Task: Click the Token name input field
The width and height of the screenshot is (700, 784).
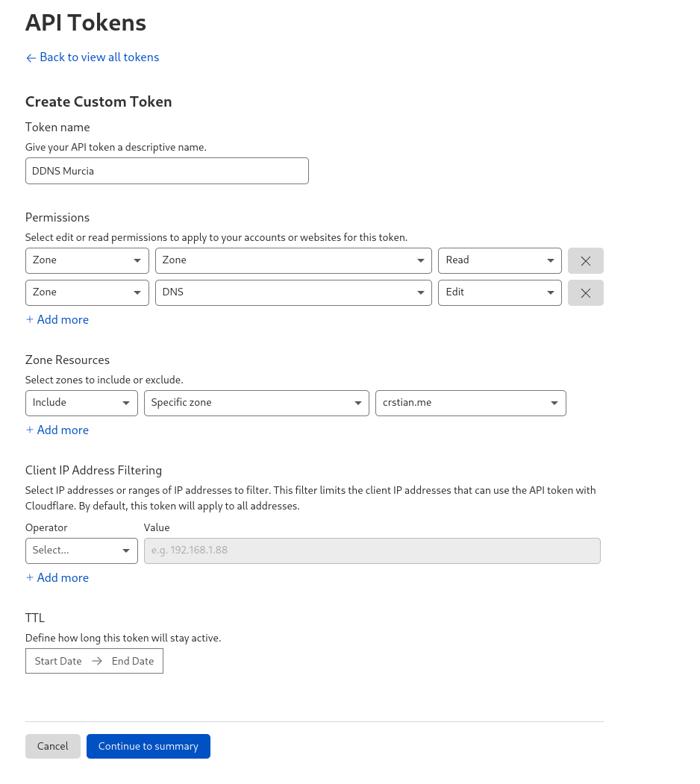Action: (166, 171)
